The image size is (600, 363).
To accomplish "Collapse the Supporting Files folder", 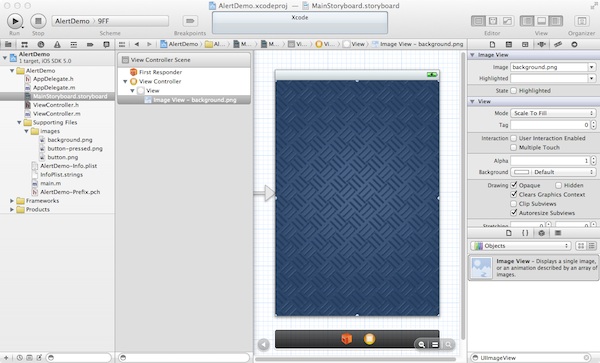I will coord(19,122).
